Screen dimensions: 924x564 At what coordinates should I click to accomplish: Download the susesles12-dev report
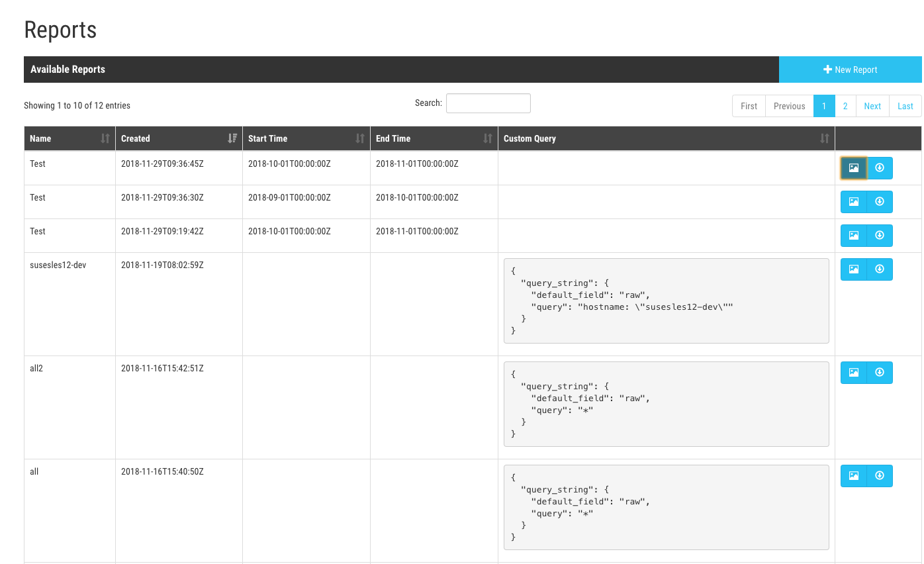pos(880,269)
